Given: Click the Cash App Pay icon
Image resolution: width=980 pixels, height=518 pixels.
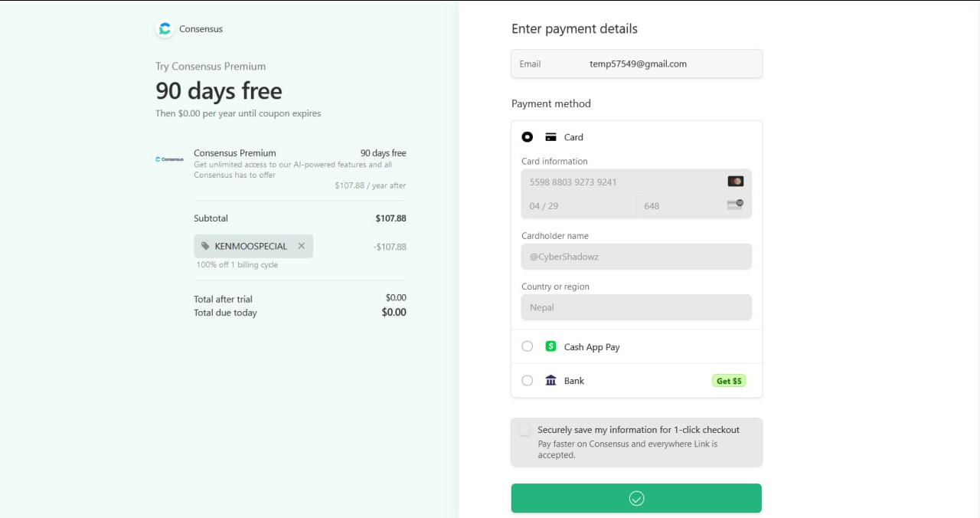Looking at the screenshot, I should (x=550, y=346).
